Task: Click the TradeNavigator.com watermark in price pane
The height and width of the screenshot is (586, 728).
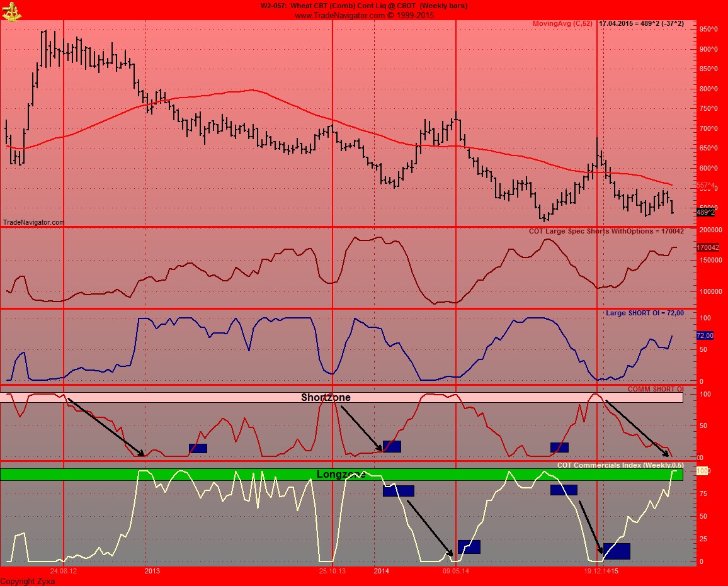Action: coord(33,222)
